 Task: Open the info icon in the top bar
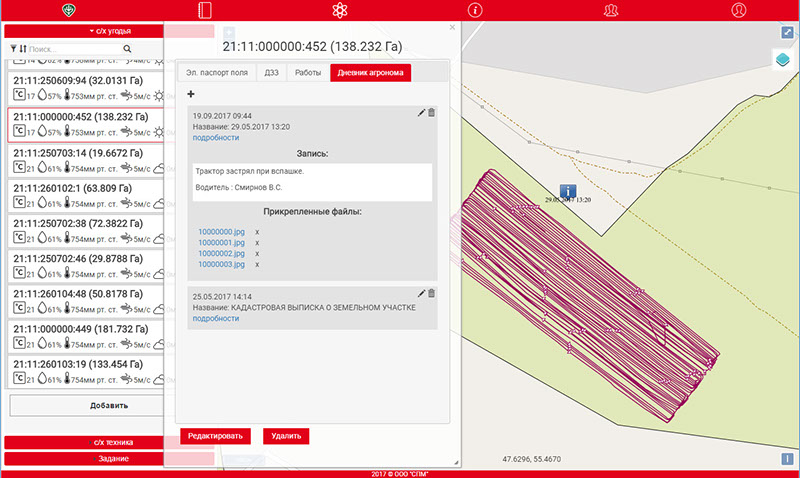click(475, 11)
